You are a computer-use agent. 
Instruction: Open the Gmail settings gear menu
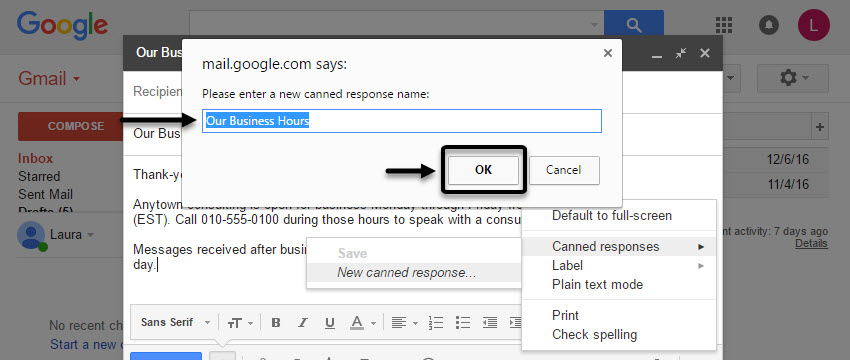793,79
